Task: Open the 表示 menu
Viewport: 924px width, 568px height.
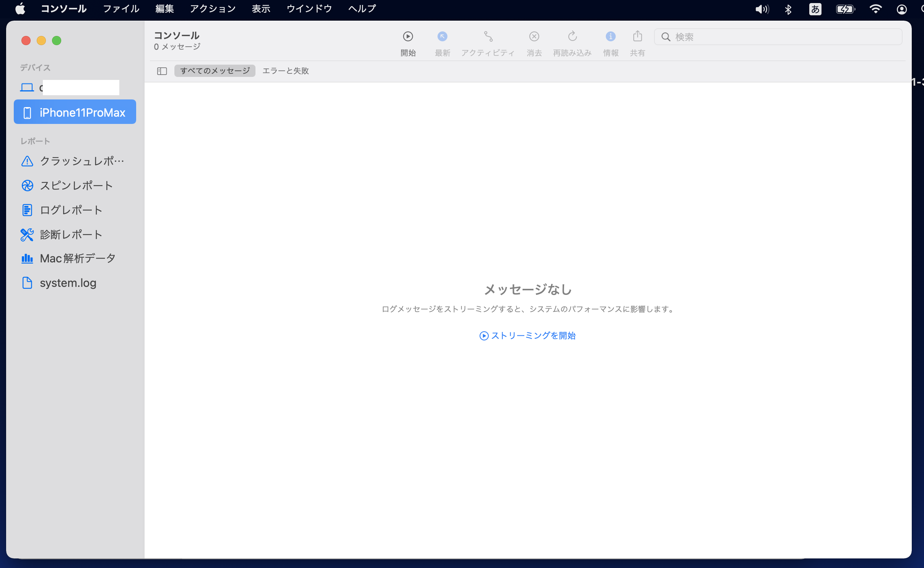Action: click(x=261, y=8)
